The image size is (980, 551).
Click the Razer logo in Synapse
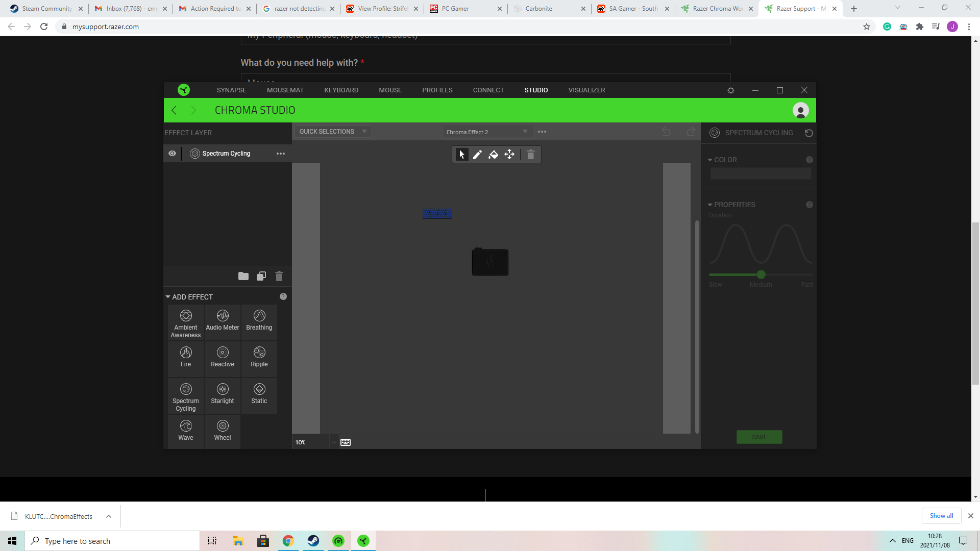tap(184, 90)
